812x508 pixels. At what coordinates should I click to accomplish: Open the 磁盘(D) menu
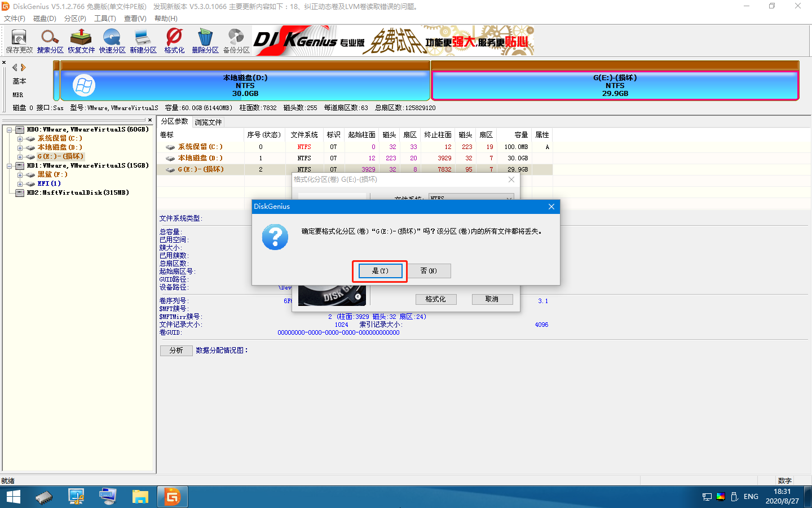[x=45, y=19]
